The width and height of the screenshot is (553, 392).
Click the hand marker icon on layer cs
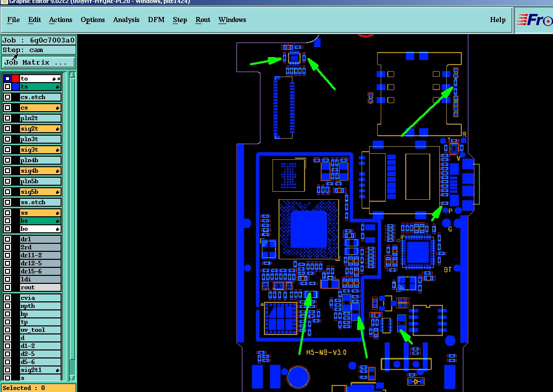58,108
